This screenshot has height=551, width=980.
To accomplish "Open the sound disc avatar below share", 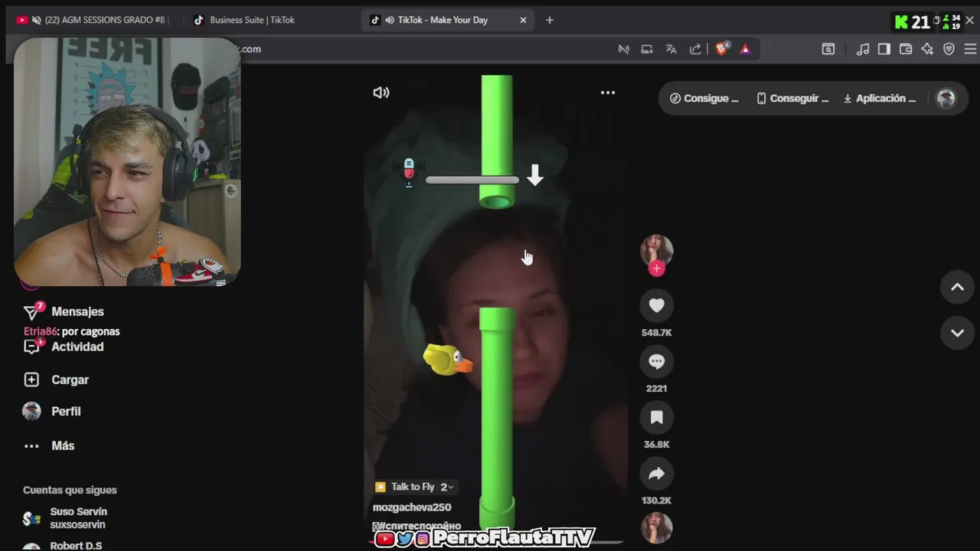I will pyautogui.click(x=656, y=528).
